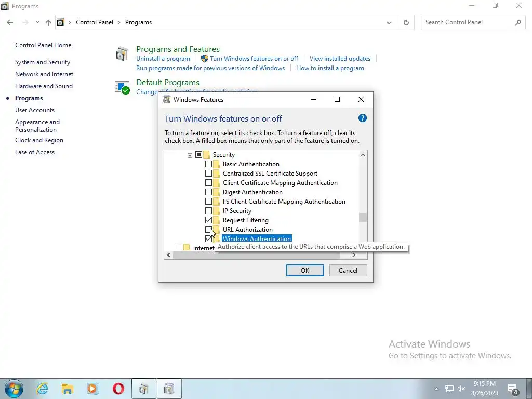Click the Up one level arrow
532x399 pixels.
pyautogui.click(x=48, y=22)
